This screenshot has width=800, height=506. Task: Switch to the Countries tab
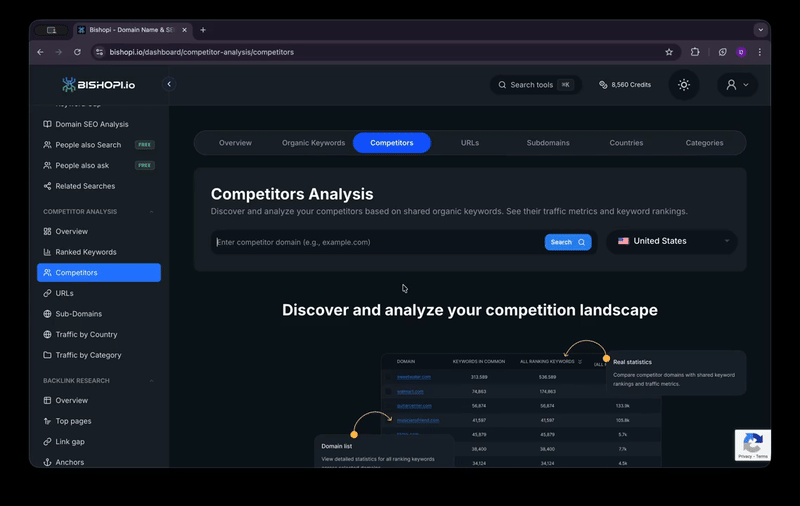(x=626, y=143)
